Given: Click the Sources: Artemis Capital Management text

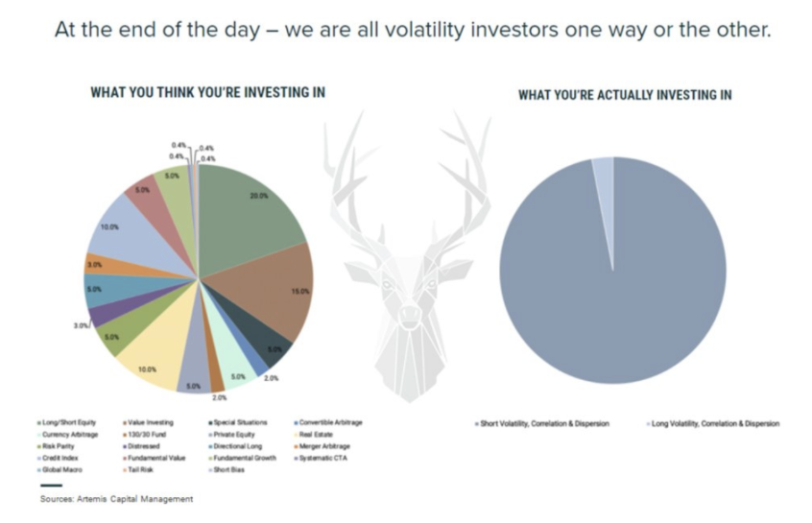Looking at the screenshot, I should [116, 499].
